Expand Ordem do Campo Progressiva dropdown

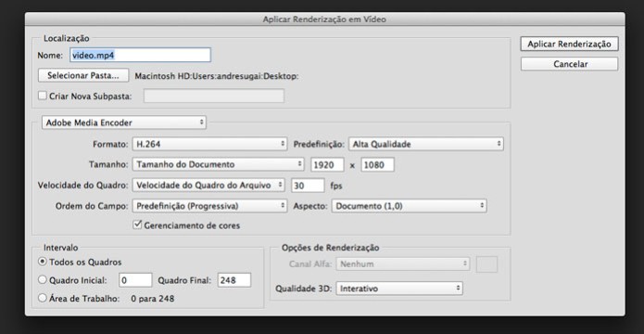[209, 206]
